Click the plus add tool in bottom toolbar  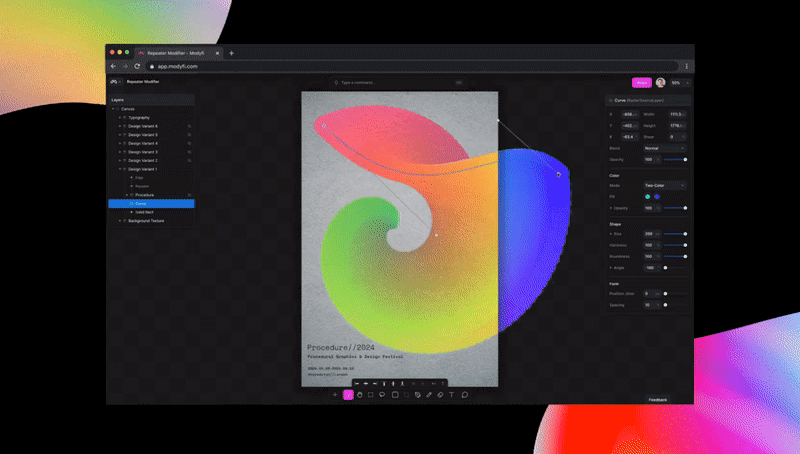(335, 395)
